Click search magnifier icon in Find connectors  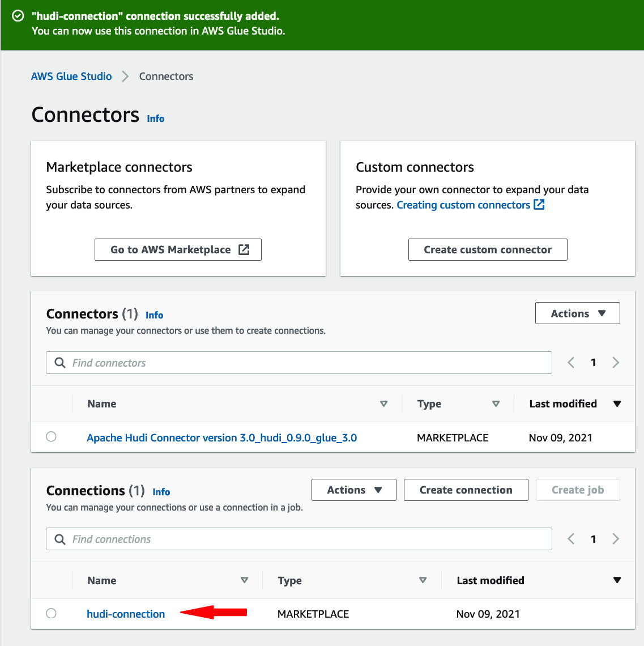[60, 363]
